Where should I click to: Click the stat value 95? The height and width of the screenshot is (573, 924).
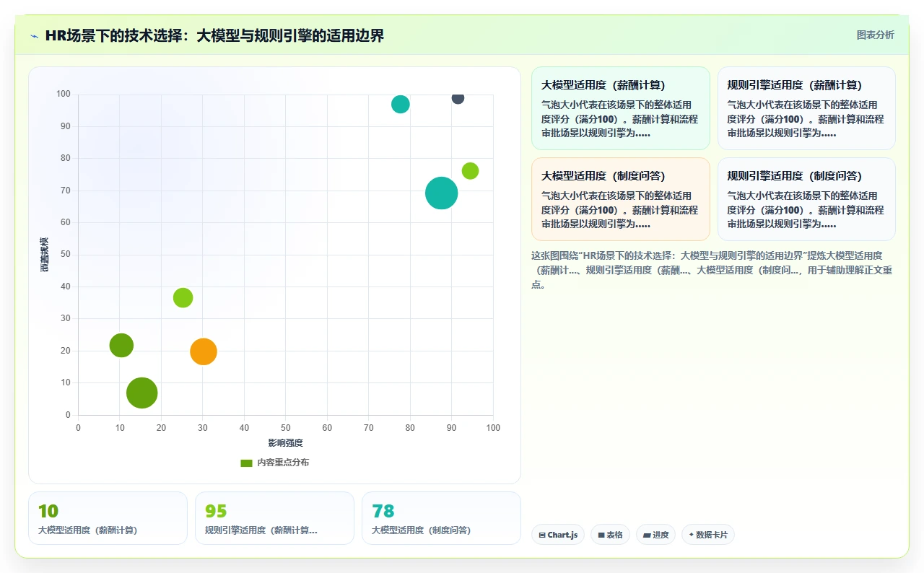pyautogui.click(x=216, y=511)
